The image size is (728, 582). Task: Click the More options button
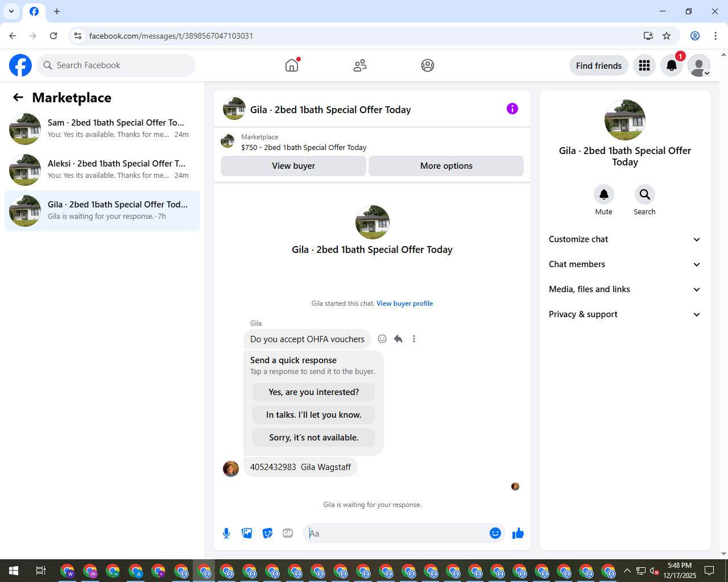(x=446, y=166)
